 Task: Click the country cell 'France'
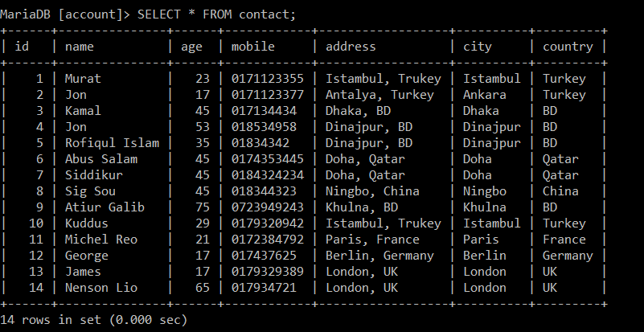(564, 240)
